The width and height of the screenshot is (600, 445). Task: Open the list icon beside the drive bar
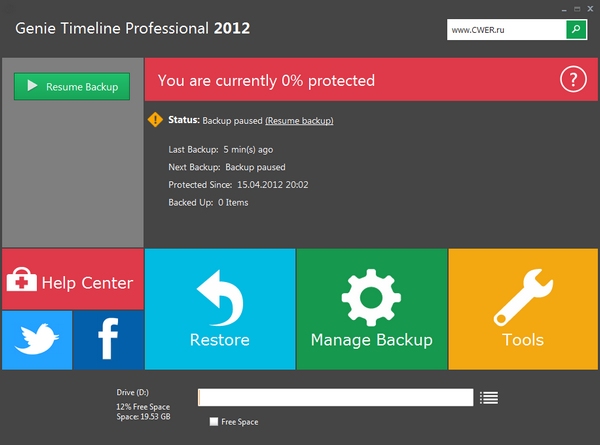pos(488,397)
